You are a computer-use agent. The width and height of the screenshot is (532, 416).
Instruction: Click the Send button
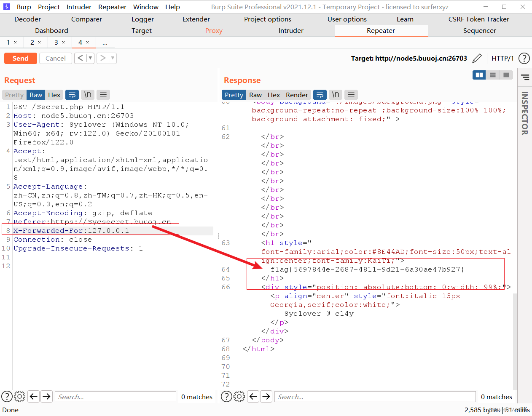click(21, 58)
